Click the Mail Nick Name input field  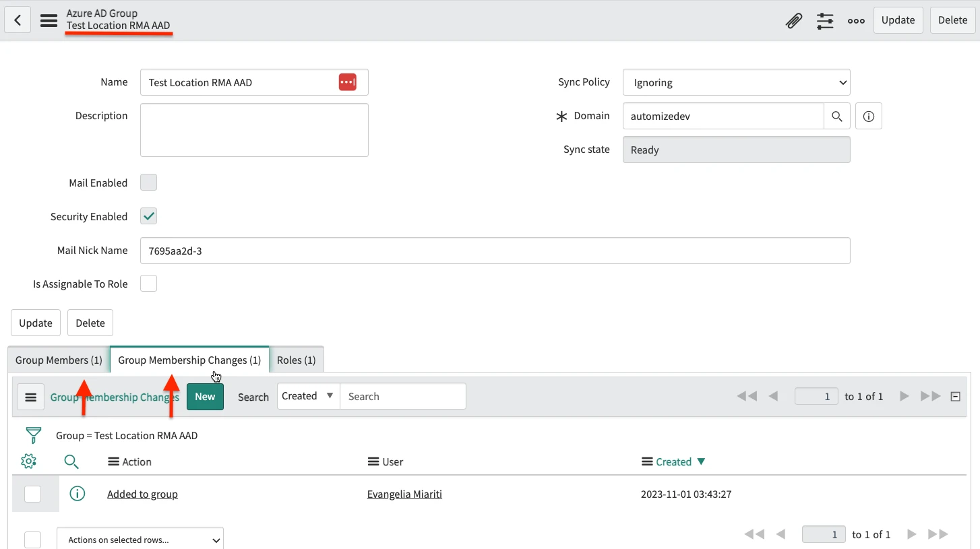pos(495,251)
